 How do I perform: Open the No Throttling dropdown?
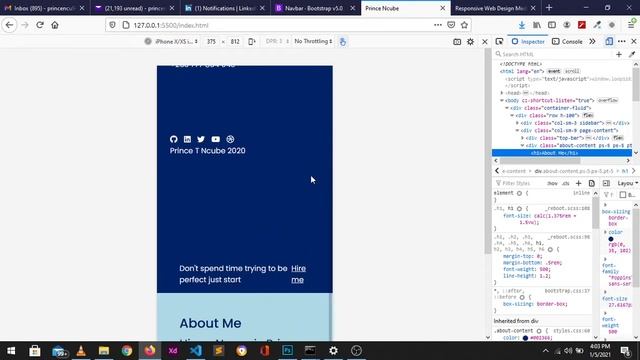313,41
